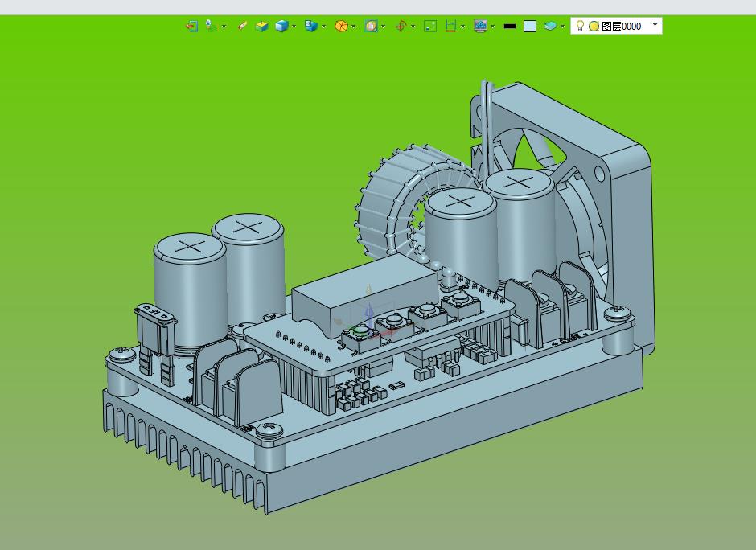756x550 pixels.
Task: Open the 图层0000 layer dropdown
Action: pos(655,25)
